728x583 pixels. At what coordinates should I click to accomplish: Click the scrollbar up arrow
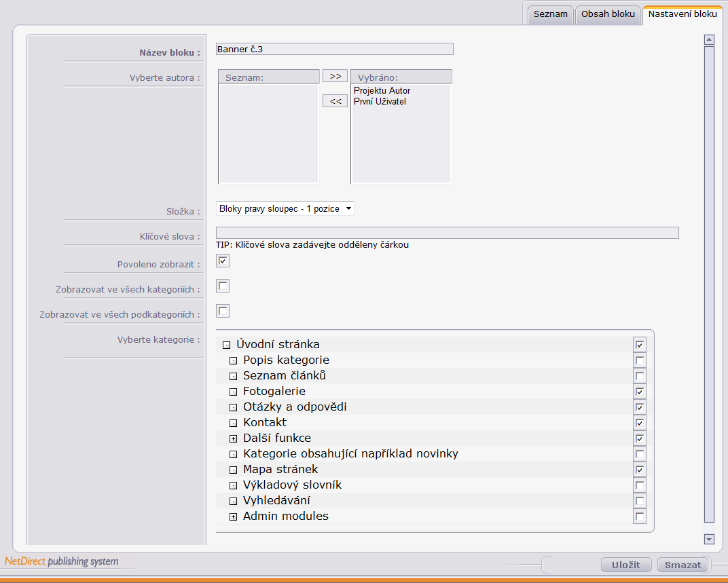pyautogui.click(x=709, y=40)
